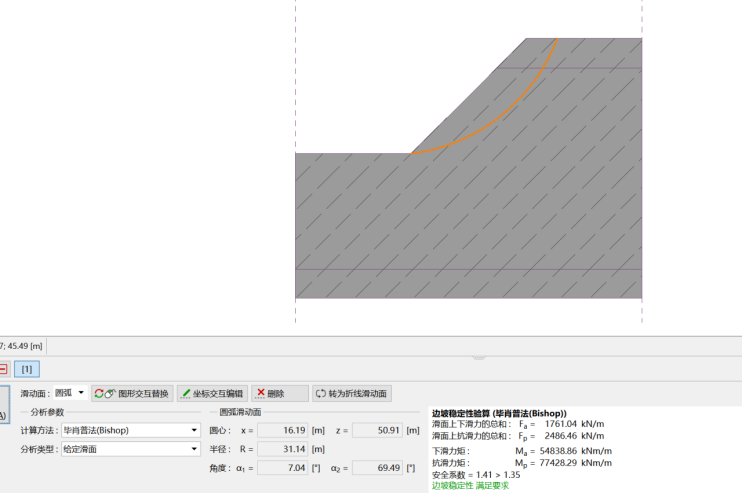
Task: Open the 分析类型 给定滑面 dropdown
Action: pos(131,449)
